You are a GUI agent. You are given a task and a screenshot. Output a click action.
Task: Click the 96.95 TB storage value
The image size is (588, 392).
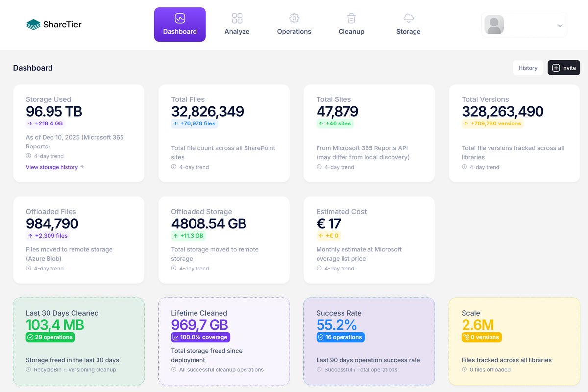54,112
